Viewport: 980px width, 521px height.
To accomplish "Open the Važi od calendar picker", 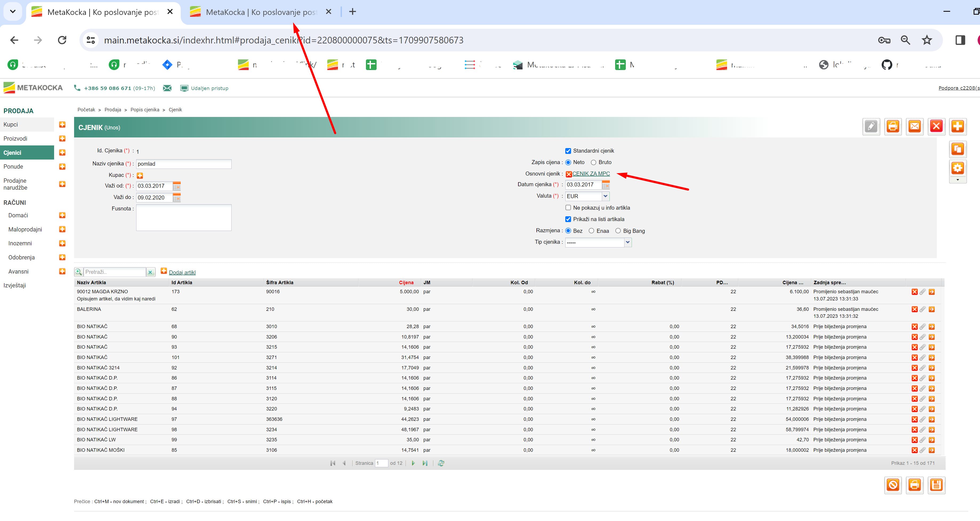I will [176, 186].
